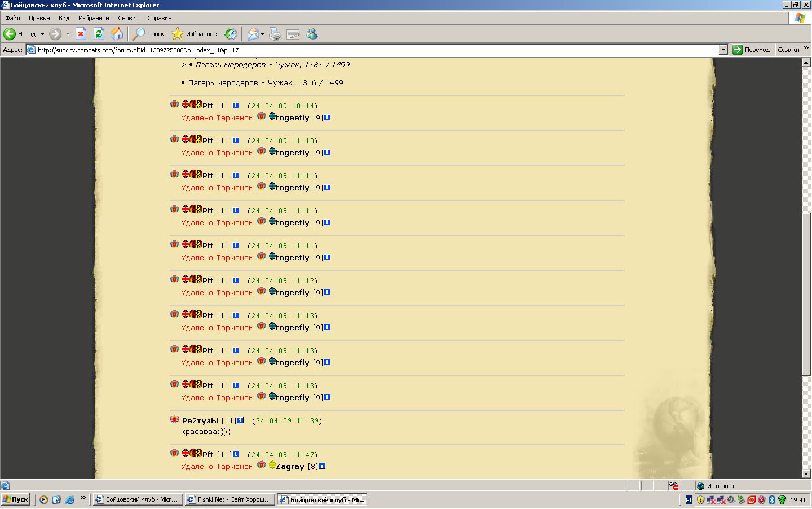Open the History clock icon in toolbar
Screen dimensions: 812x509
pos(231,34)
